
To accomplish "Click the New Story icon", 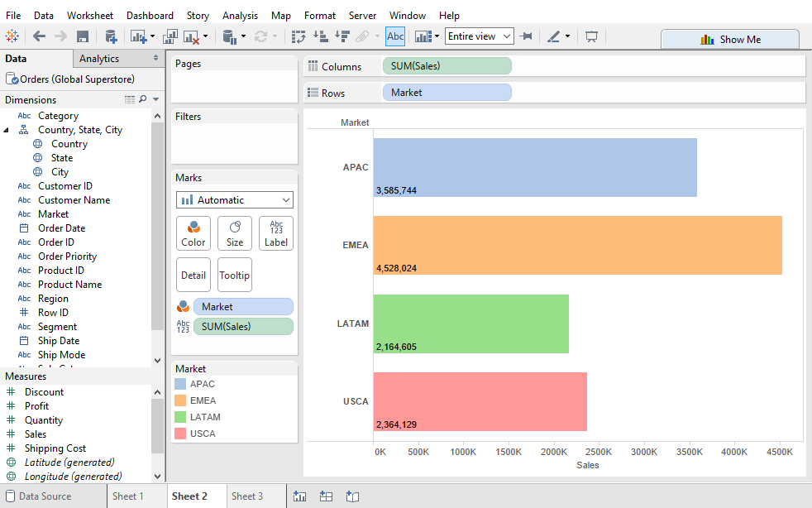I will pyautogui.click(x=353, y=496).
